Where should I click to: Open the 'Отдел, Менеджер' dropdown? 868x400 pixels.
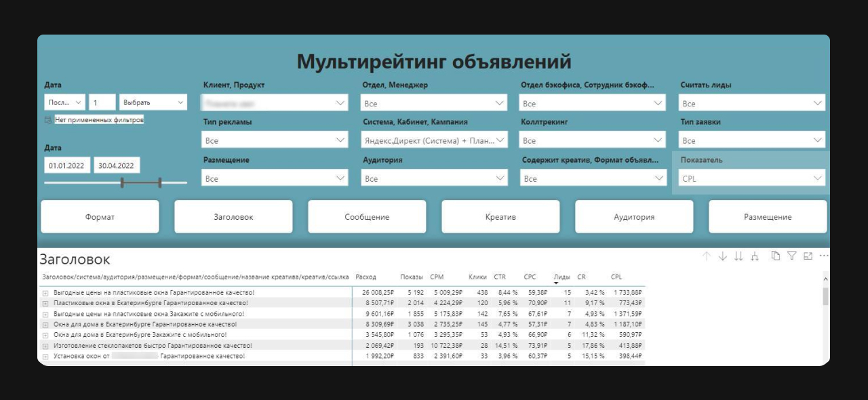coord(434,103)
